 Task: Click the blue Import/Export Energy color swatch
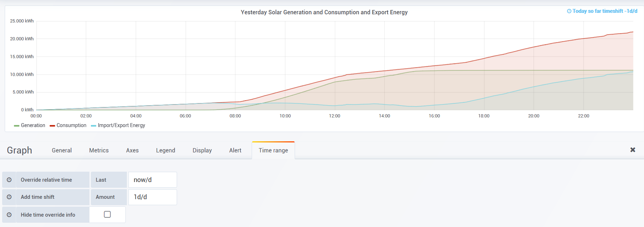[93, 126]
